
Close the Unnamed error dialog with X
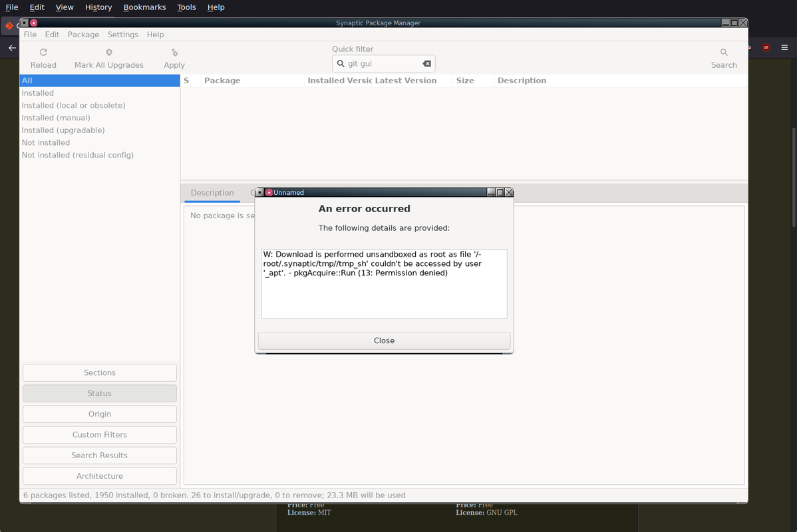point(509,193)
